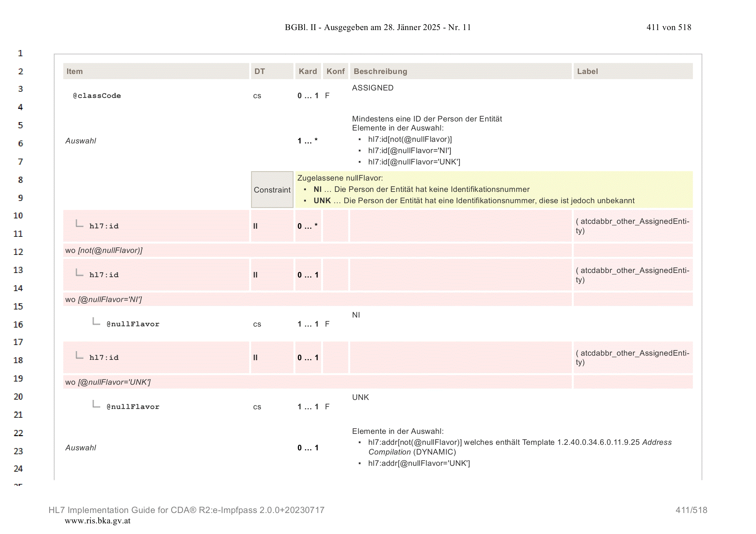Viewport: 756px width, 534px height.
Task: Click the Address Compilation template reference
Action: [520, 447]
